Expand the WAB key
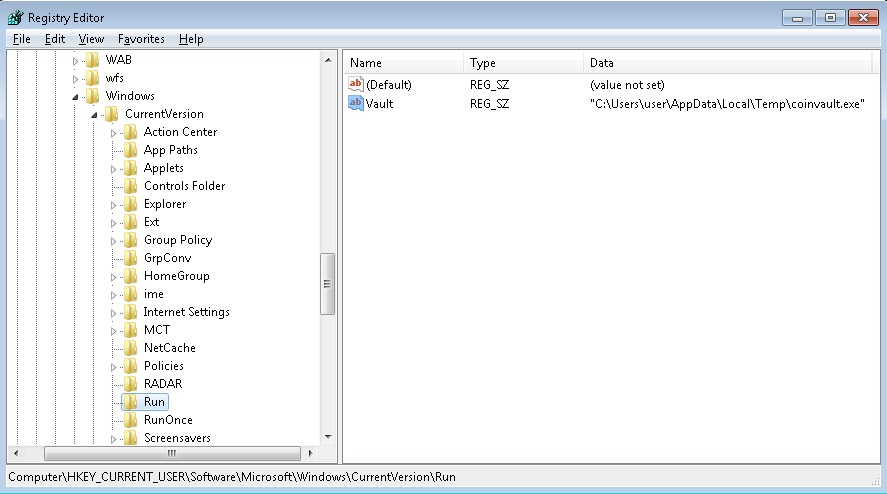The height and width of the screenshot is (494, 887). coord(76,61)
